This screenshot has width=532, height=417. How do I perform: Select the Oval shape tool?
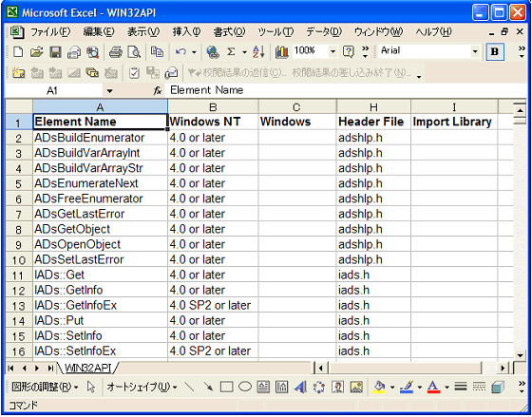(245, 387)
